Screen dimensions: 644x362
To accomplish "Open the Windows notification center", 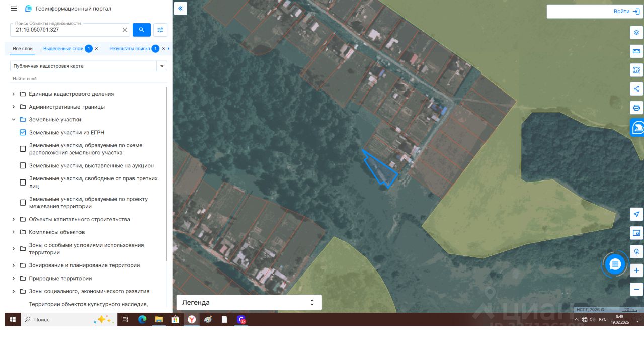I will pyautogui.click(x=637, y=319).
